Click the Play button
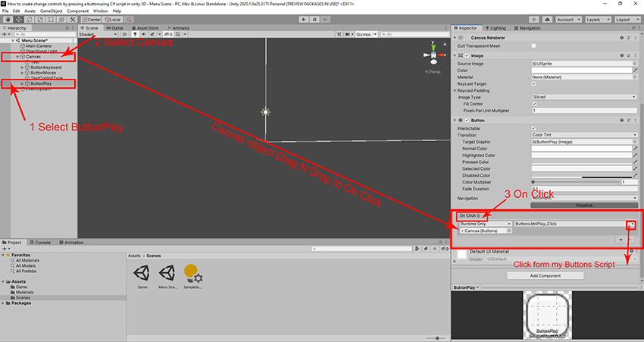Viewport: 644px width, 342px height. click(x=304, y=19)
